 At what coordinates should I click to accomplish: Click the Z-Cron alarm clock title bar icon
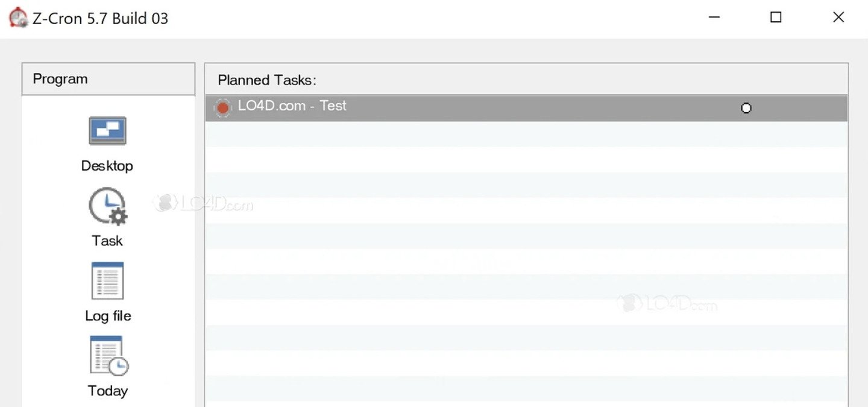pyautogui.click(x=18, y=17)
